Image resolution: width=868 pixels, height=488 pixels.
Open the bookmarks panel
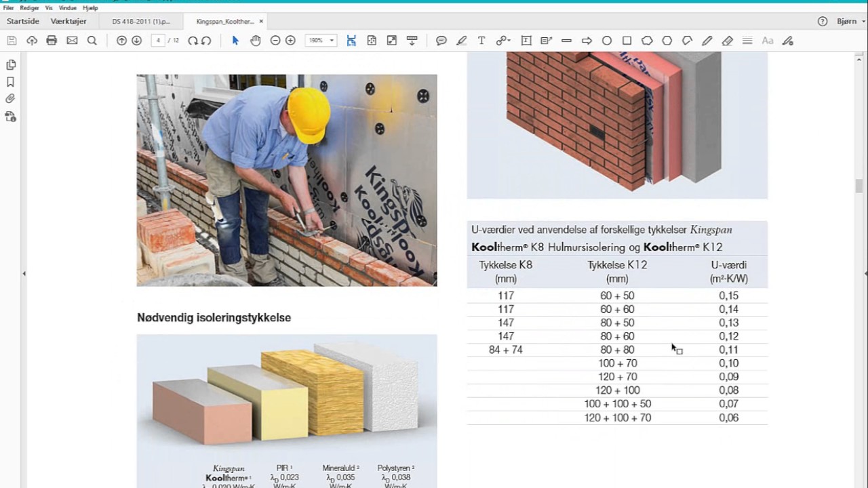click(11, 82)
